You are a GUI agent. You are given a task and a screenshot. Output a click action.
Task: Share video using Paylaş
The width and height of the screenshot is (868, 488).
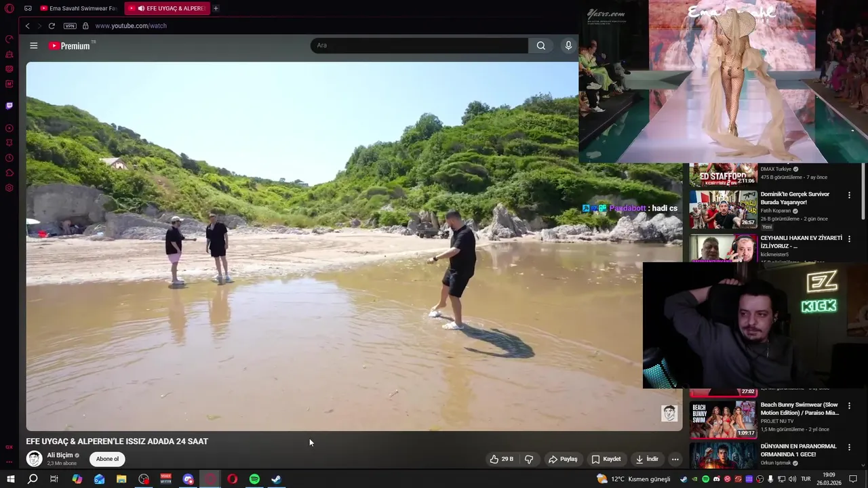[563, 459]
